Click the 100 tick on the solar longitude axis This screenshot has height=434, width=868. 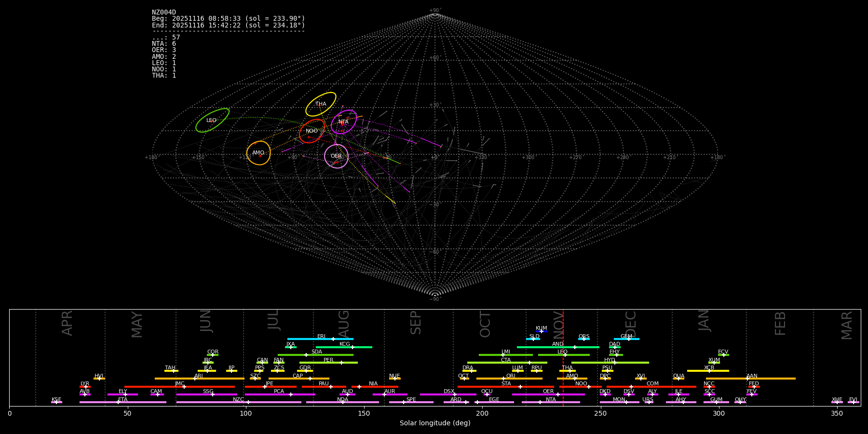(246, 413)
